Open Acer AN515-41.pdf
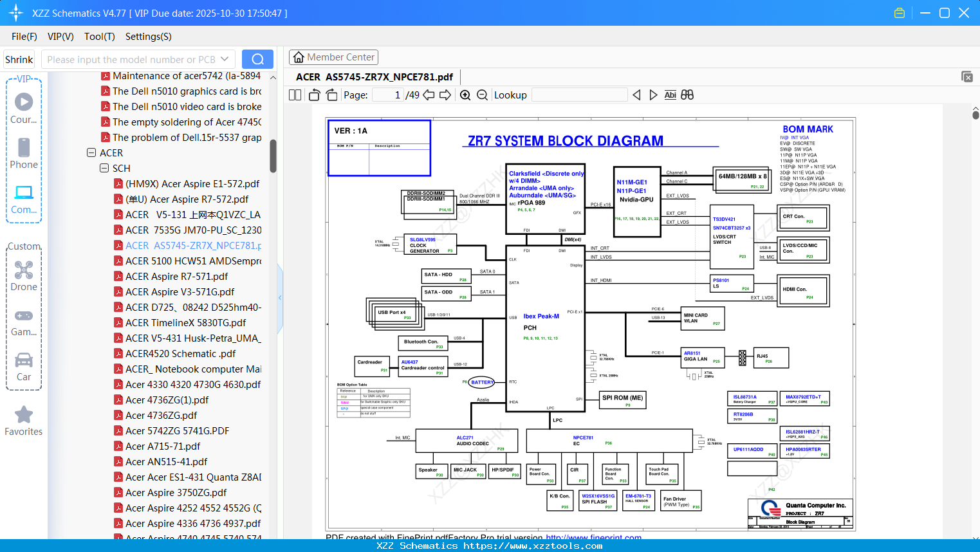 [166, 462]
